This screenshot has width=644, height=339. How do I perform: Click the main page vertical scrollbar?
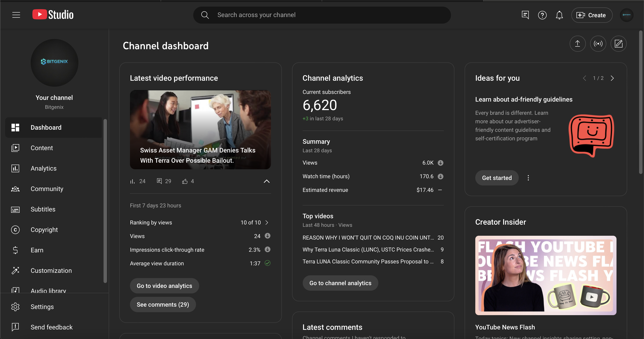(641, 102)
